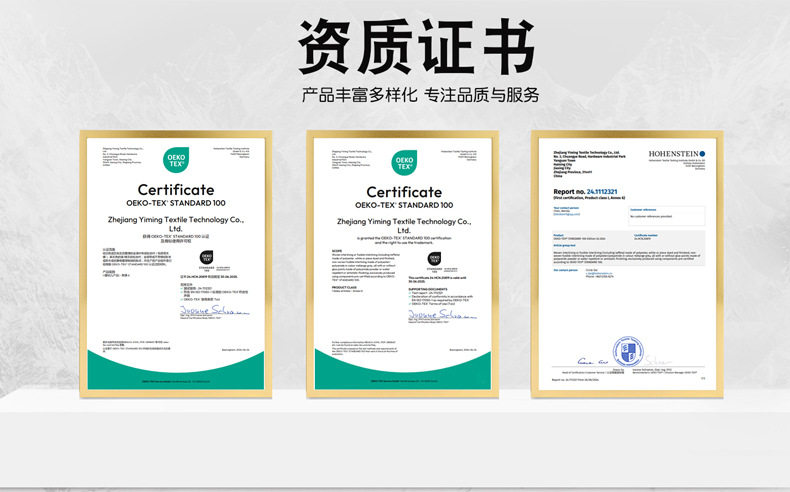Image resolution: width=790 pixels, height=492 pixels.
Task: Click Report no. 24.1112321 on Hohenstein report
Action: [585, 192]
